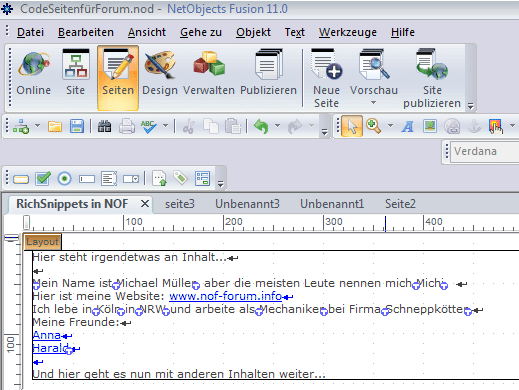519x390 pixels.
Task: Click the scissors cut icon
Action: point(189,127)
